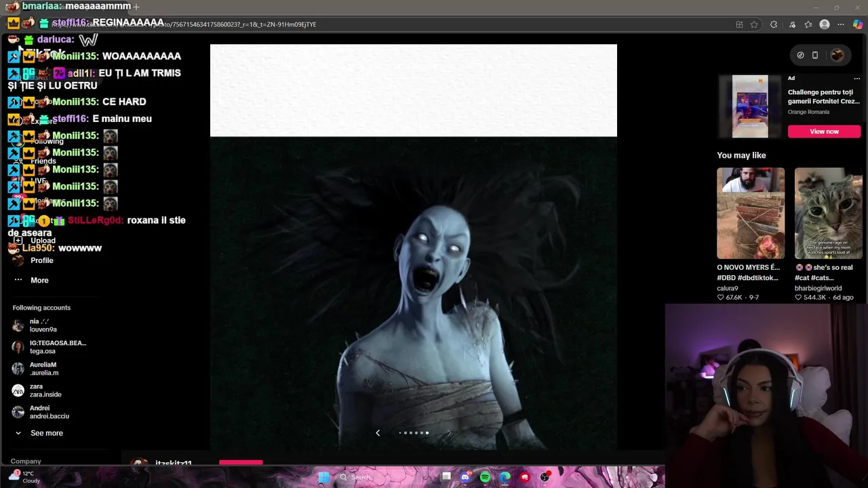Image resolution: width=868 pixels, height=488 pixels.
Task: Click the Orange Romania advertiser label
Action: pyautogui.click(x=808, y=112)
